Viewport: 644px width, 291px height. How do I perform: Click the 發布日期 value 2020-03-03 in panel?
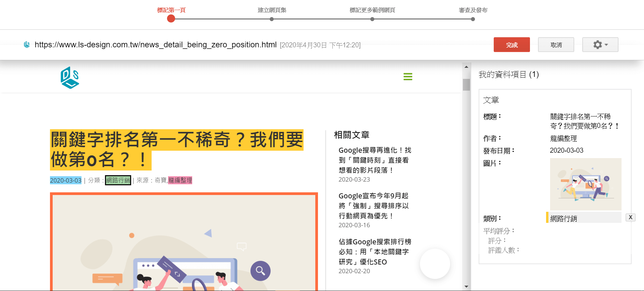coord(567,150)
